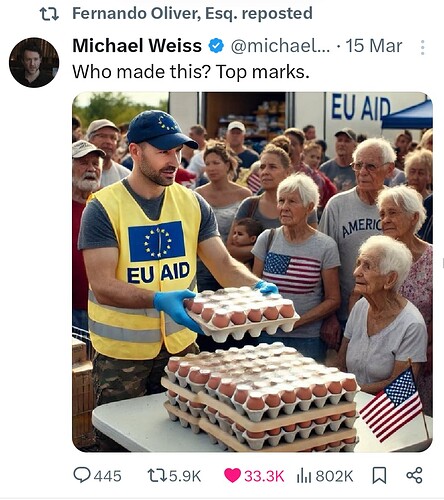Bookmark this post with the bookmark icon
This screenshot has height=500, width=444.
[379, 475]
